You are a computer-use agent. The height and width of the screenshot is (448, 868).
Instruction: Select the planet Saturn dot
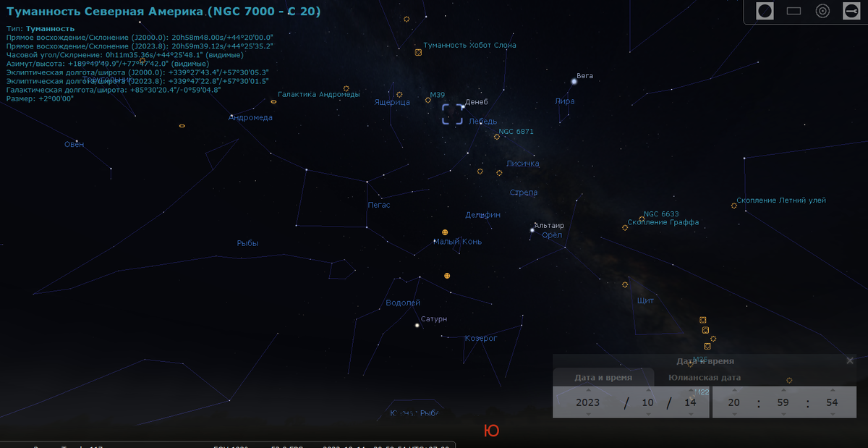point(417,326)
